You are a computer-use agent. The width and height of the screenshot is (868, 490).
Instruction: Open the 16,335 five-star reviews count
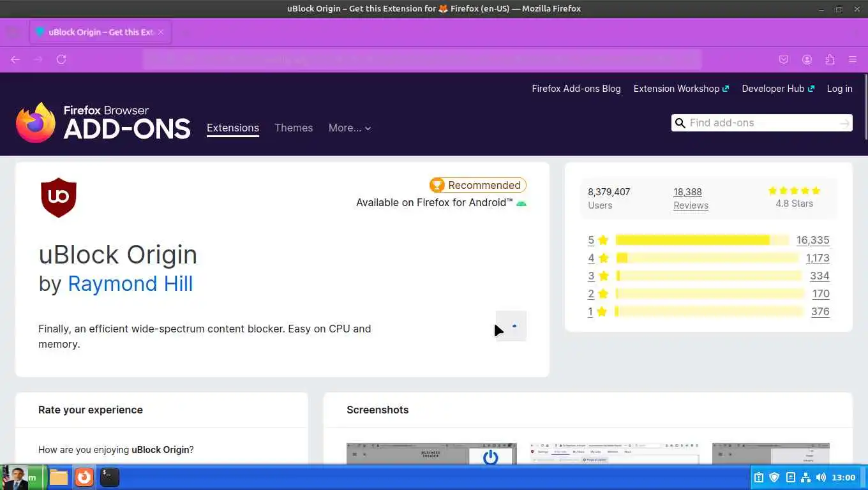coord(812,241)
